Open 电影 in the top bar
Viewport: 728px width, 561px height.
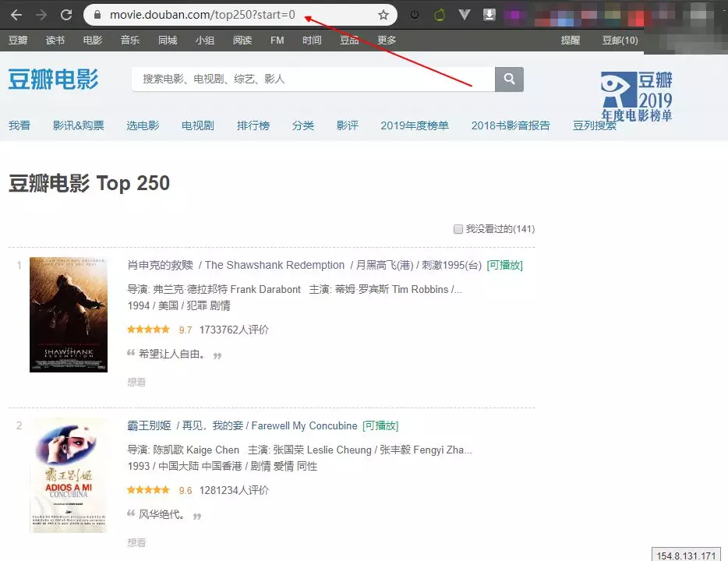pyautogui.click(x=93, y=41)
